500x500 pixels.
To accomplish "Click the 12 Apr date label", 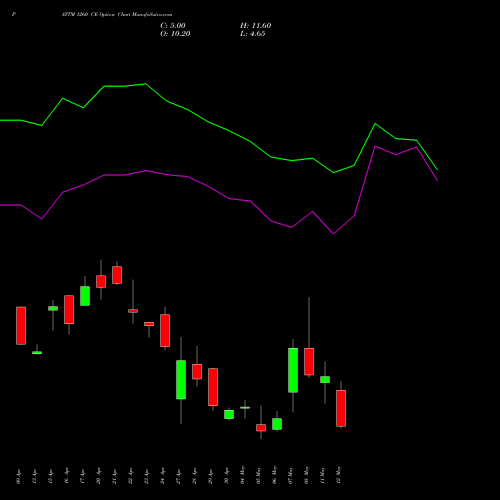I will [x=34, y=476].
